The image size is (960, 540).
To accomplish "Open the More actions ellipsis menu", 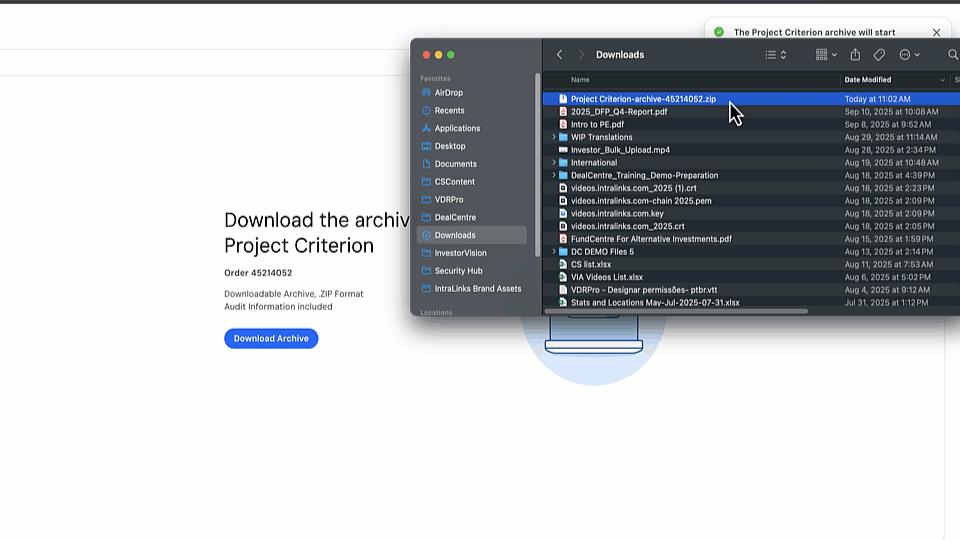I will (909, 54).
